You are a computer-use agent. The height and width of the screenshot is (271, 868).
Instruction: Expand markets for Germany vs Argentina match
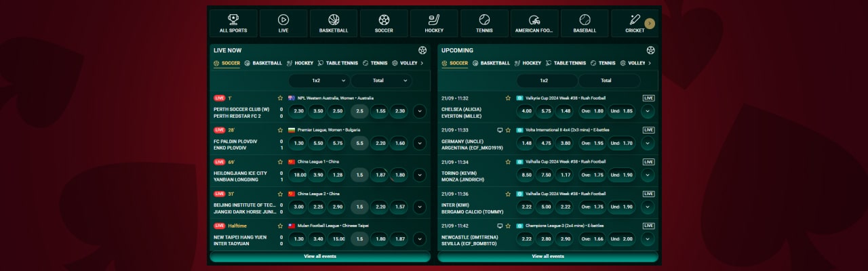(648, 143)
